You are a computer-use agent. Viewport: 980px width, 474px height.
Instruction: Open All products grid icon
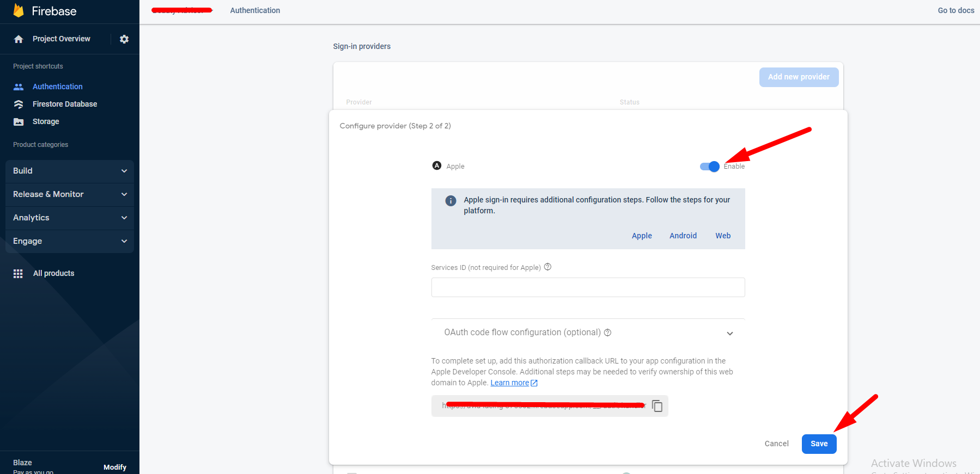click(18, 274)
